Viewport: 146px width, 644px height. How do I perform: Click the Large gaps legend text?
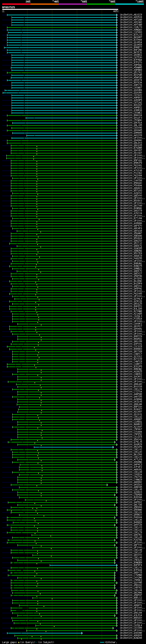(28, 642)
